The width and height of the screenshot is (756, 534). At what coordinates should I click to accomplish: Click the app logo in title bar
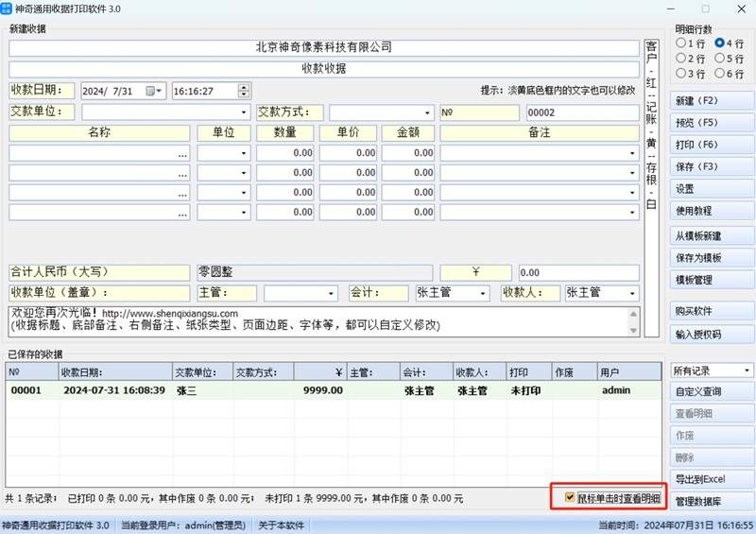click(7, 9)
